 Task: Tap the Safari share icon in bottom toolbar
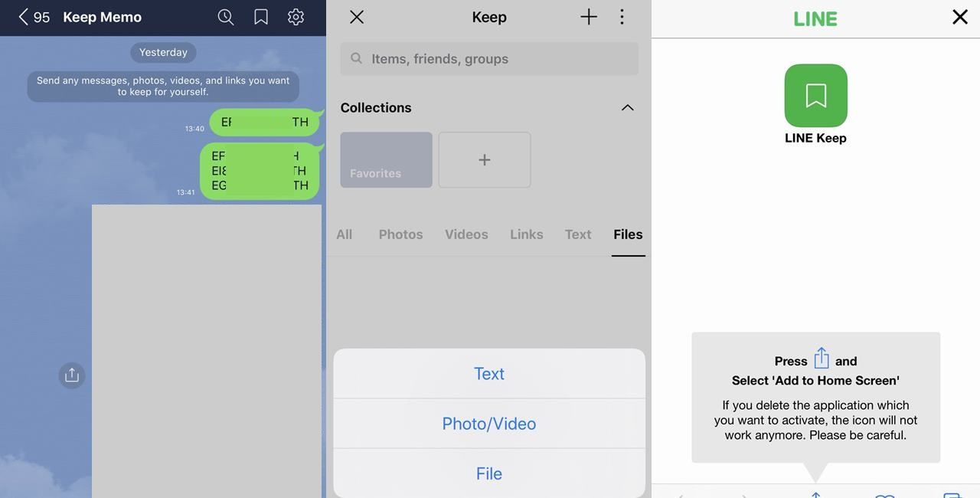815,494
